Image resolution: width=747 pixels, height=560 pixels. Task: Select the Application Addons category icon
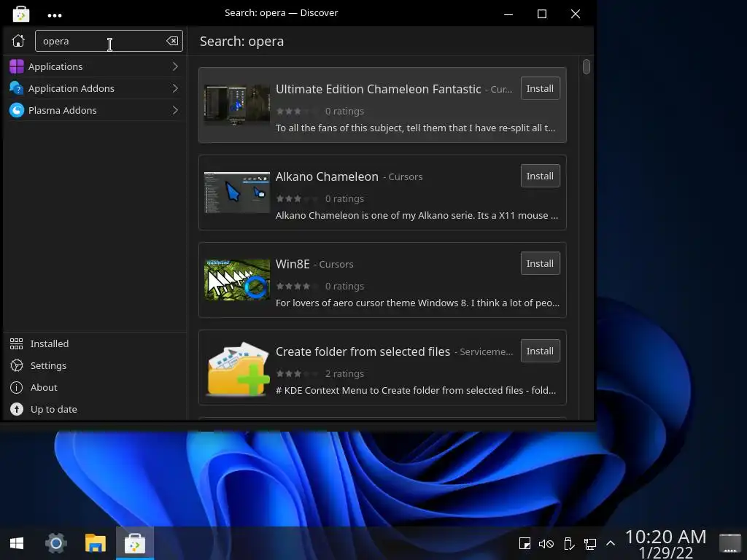click(x=17, y=88)
